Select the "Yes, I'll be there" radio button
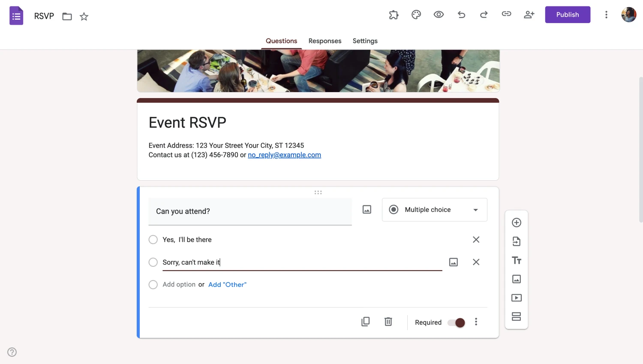This screenshot has height=364, width=643. (153, 239)
